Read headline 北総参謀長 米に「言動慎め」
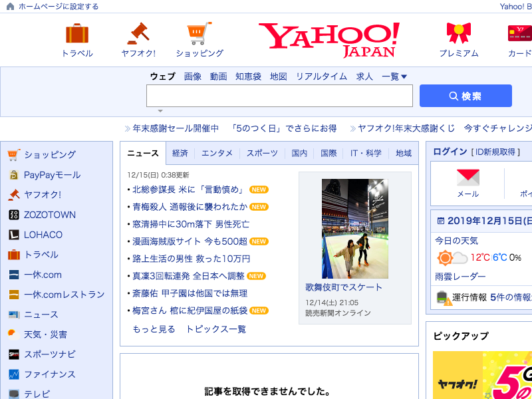This screenshot has width=532, height=399. coord(188,190)
